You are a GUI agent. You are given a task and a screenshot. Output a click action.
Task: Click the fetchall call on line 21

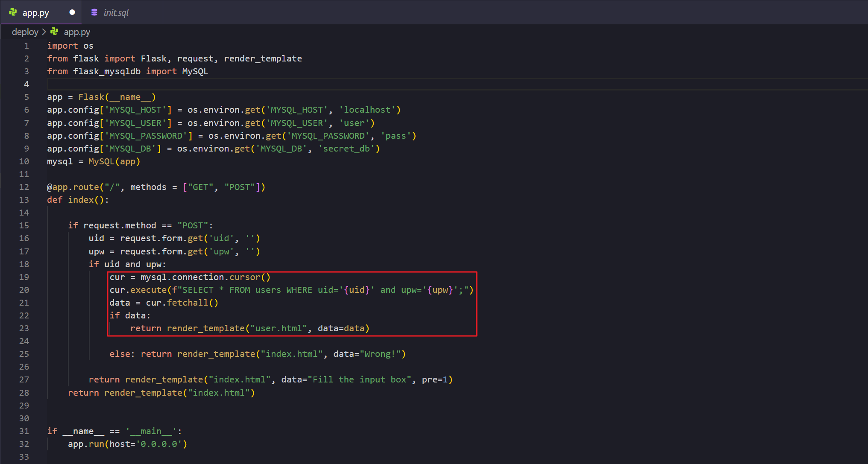tap(188, 303)
